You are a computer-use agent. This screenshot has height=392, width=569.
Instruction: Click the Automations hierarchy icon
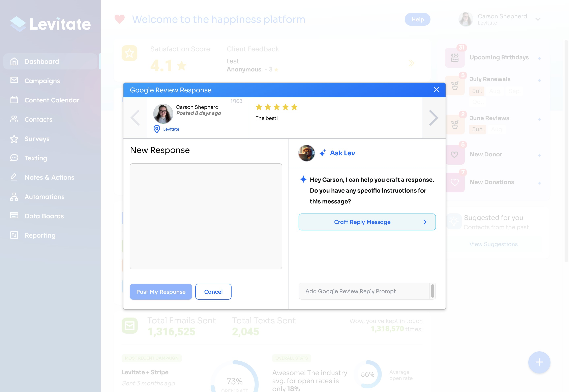pos(14,197)
